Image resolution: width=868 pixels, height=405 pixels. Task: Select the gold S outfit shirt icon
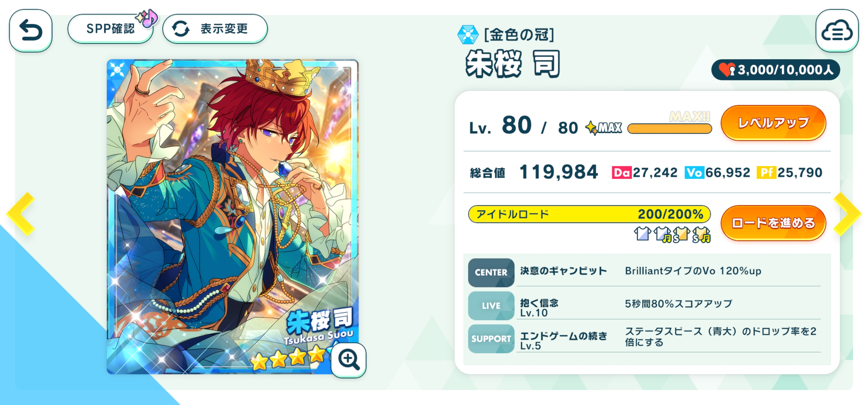tap(681, 234)
